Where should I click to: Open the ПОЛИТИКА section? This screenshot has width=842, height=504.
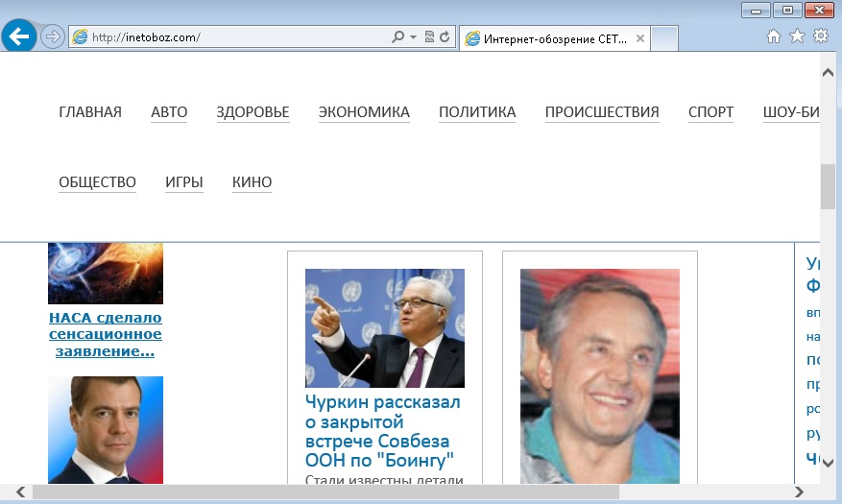(477, 112)
